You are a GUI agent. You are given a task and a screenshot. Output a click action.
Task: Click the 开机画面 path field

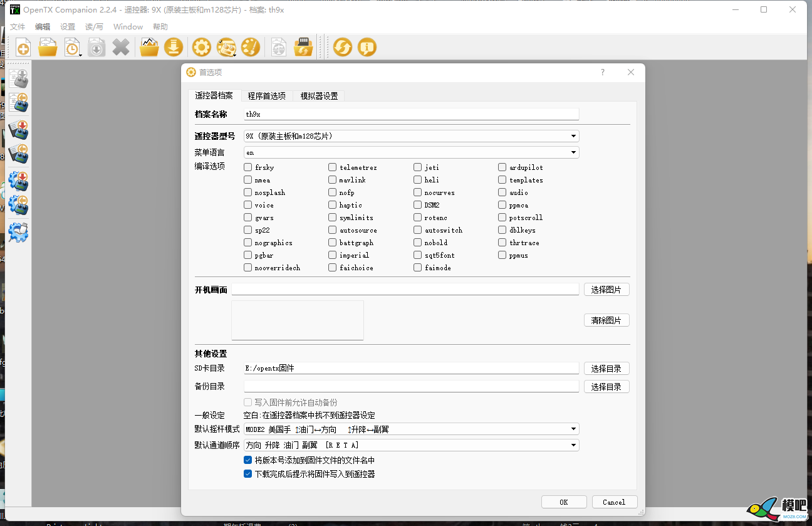[x=405, y=290]
